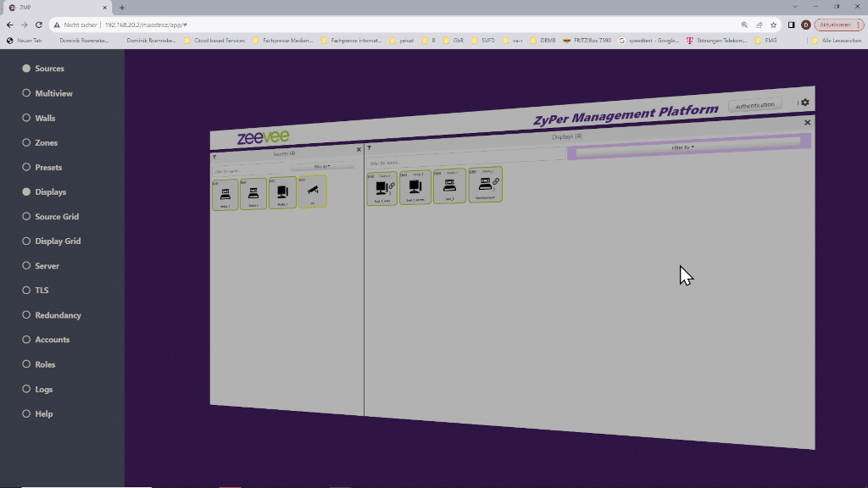Go back with the browser back arrow
Screen dimensions: 868x488
point(10,25)
